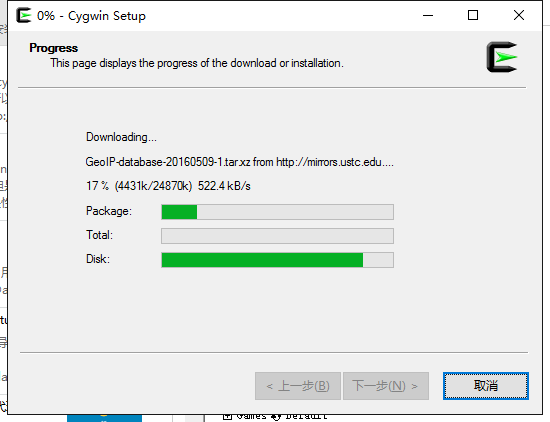Screen dimensions: 550x422
Task: Click the Cygwin icon in the title bar
Action: coord(24,15)
